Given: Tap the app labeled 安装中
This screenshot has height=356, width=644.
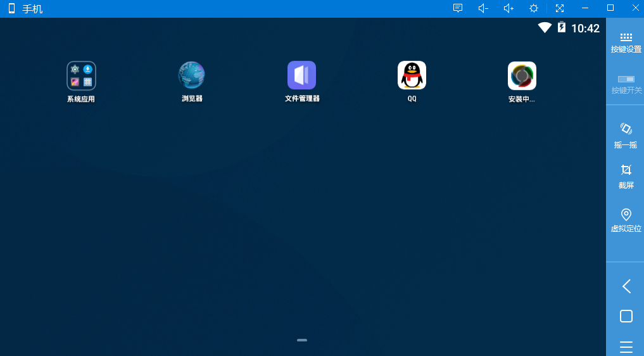Looking at the screenshot, I should pos(522,76).
